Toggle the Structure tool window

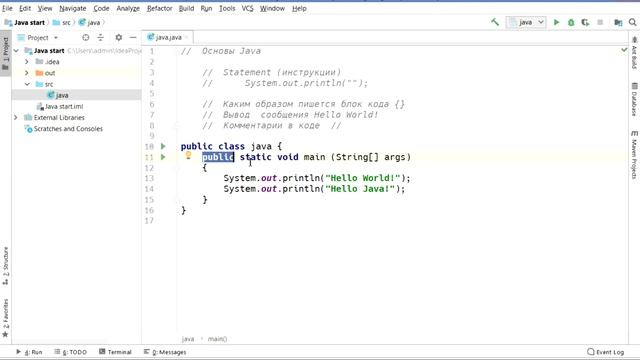click(x=5, y=266)
